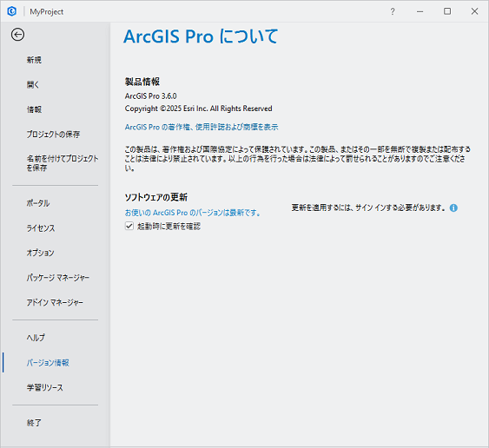Open 学習リソース page
The height and width of the screenshot is (448, 489).
pos(45,387)
